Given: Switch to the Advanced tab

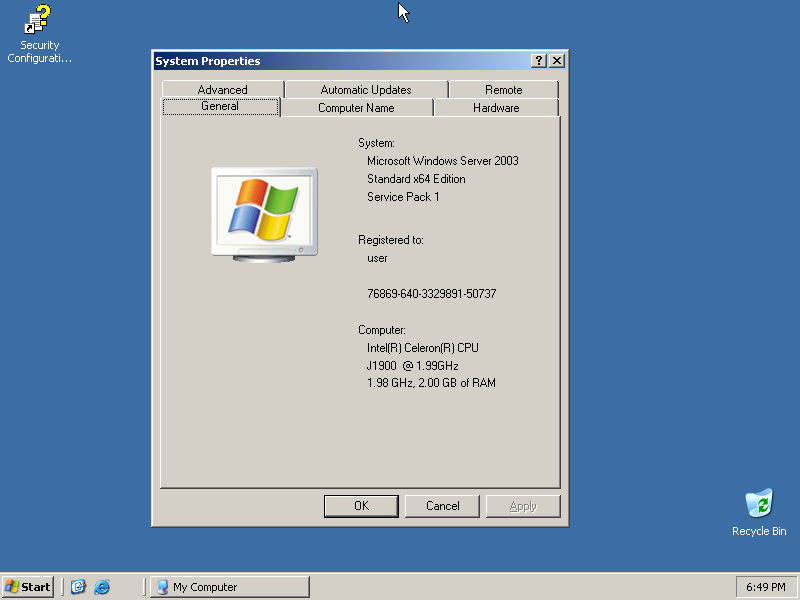Looking at the screenshot, I should 222,90.
